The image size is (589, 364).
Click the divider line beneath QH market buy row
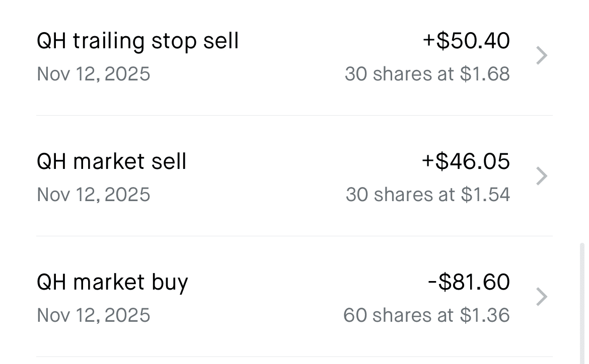click(x=294, y=356)
